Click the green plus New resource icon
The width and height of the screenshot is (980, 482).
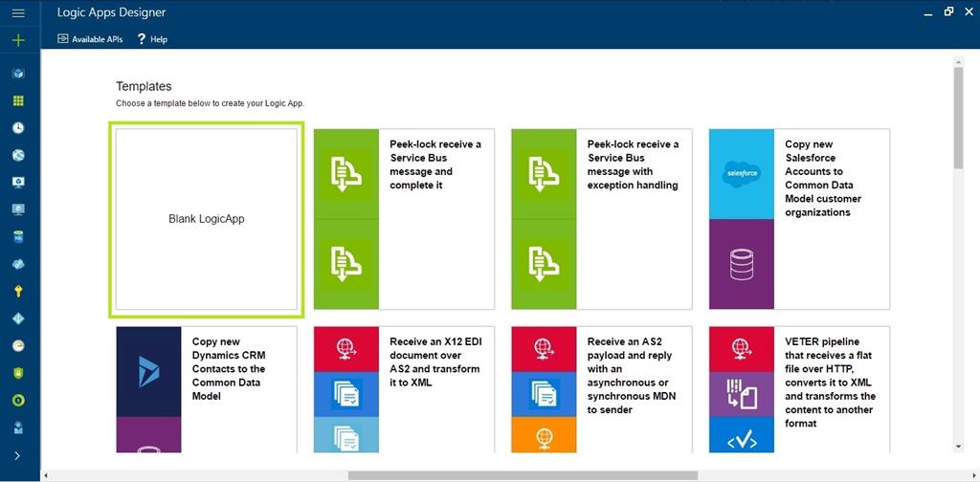point(18,40)
